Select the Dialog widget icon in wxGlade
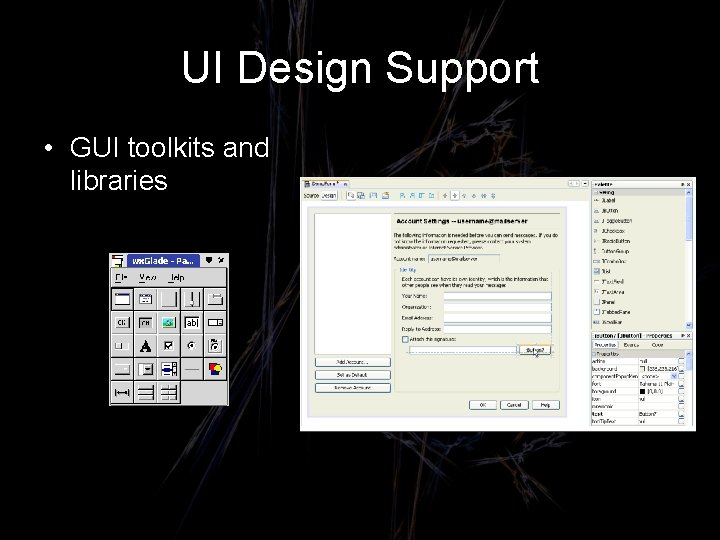720x540 pixels. tap(146, 299)
